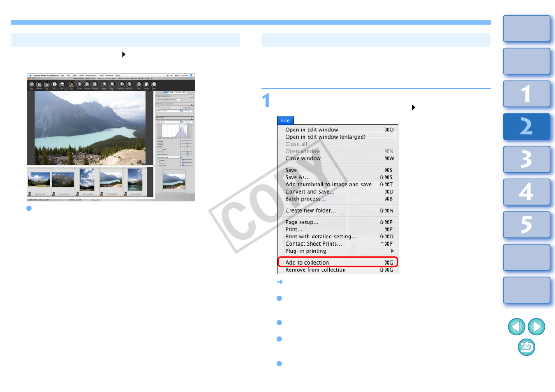
Task: Click the 200% view toolbar icon
Action: point(95,85)
